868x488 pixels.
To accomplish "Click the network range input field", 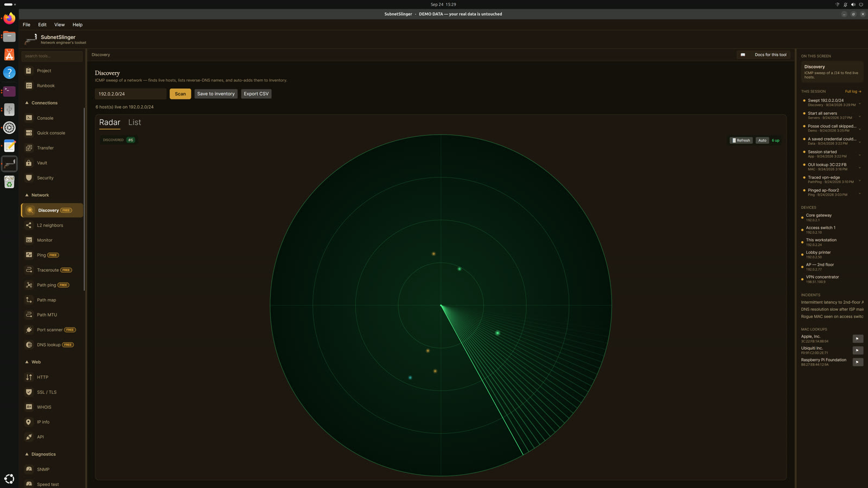I will pos(131,94).
